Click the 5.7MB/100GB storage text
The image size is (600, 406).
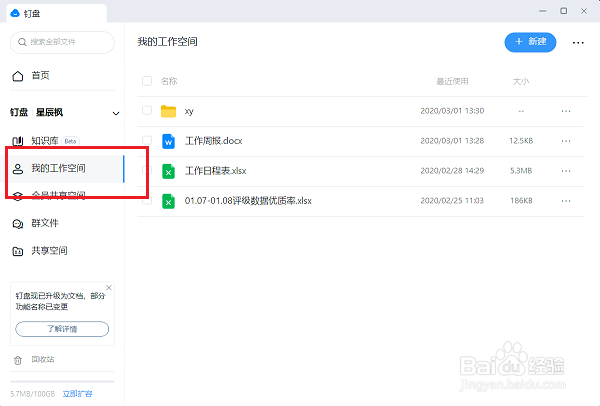point(33,394)
